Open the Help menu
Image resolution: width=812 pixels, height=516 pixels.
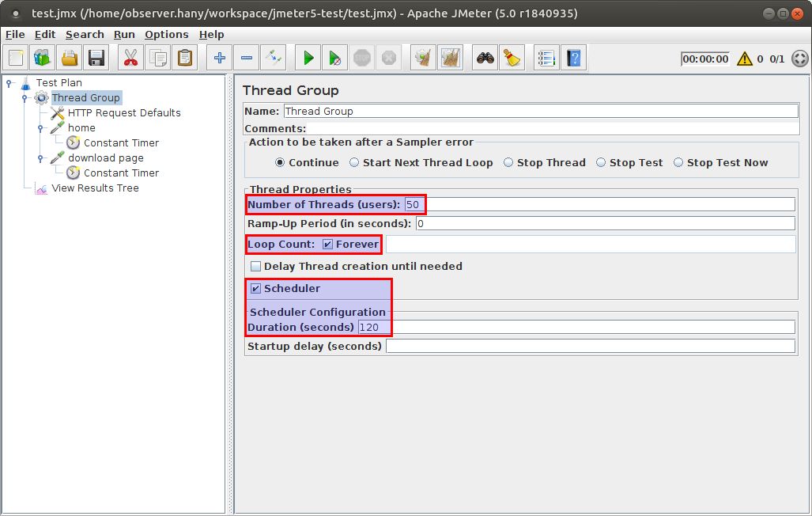point(211,34)
